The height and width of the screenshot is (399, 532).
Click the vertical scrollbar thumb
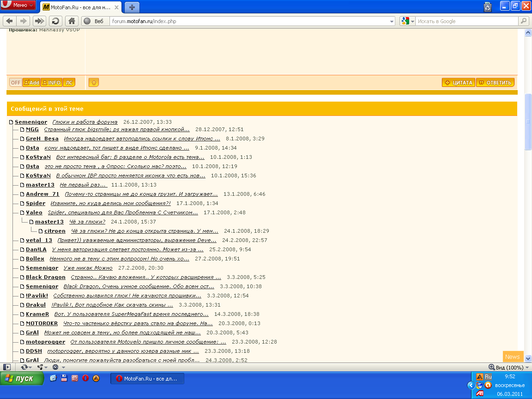[x=528, y=121]
